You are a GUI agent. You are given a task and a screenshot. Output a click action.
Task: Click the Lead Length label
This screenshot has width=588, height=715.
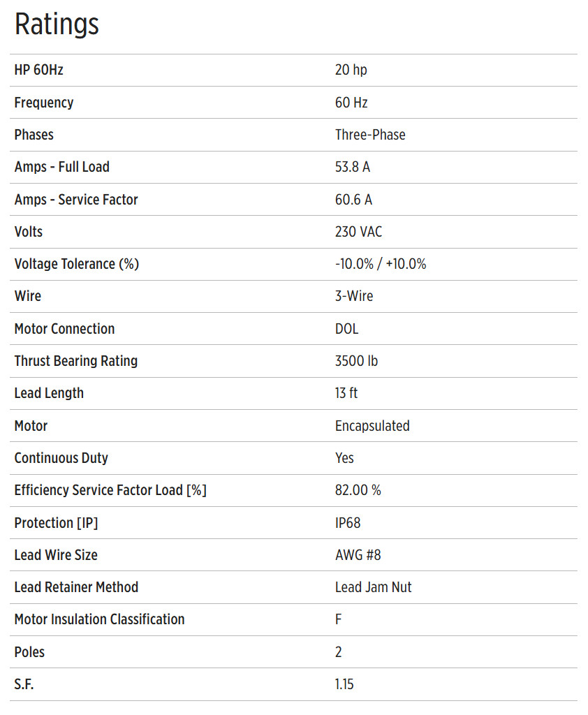49,393
